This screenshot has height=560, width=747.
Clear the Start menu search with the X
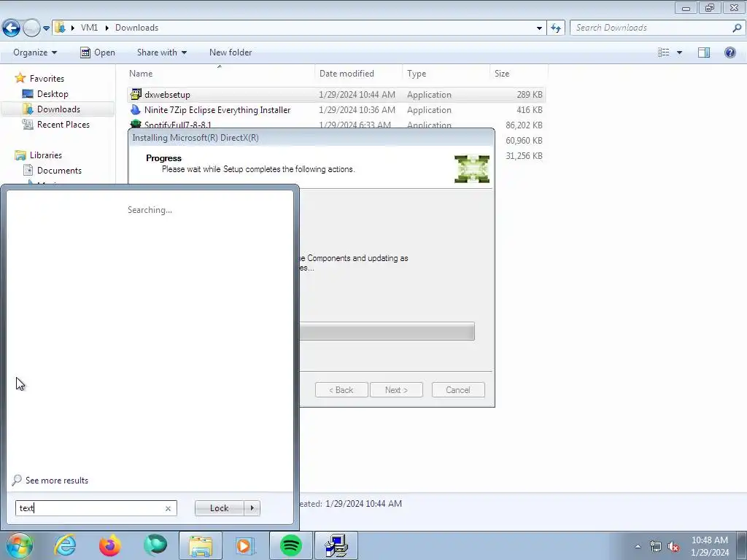click(169, 508)
